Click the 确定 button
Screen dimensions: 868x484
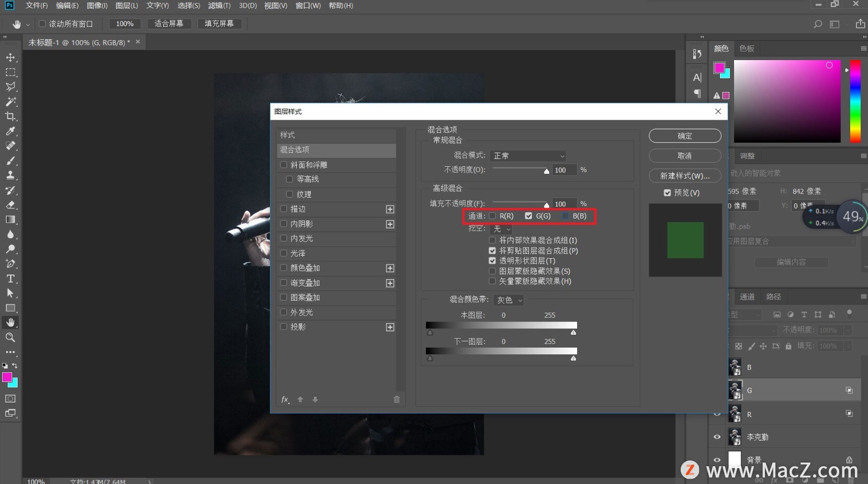tap(685, 136)
